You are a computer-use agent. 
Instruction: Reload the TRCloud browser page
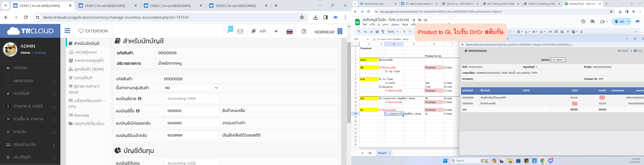click(x=26, y=17)
